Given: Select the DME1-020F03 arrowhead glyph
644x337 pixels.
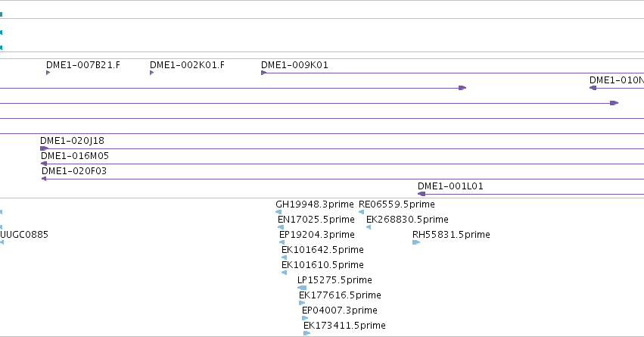Looking at the screenshot, I should click(x=44, y=179).
